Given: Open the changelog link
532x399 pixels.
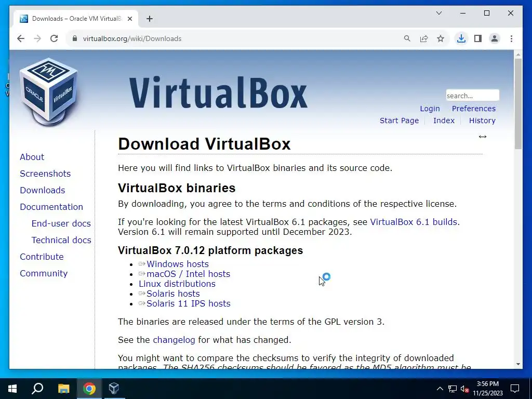Looking at the screenshot, I should 174,340.
